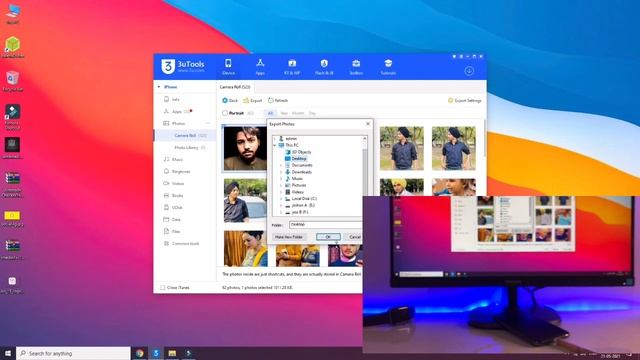Expand the Downloads folder node
The height and width of the screenshot is (360, 640).
pyautogui.click(x=281, y=172)
